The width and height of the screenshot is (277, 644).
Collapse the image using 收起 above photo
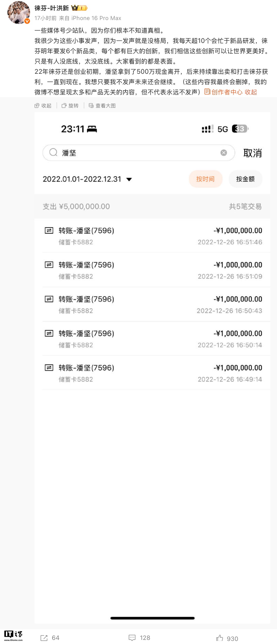43,106
